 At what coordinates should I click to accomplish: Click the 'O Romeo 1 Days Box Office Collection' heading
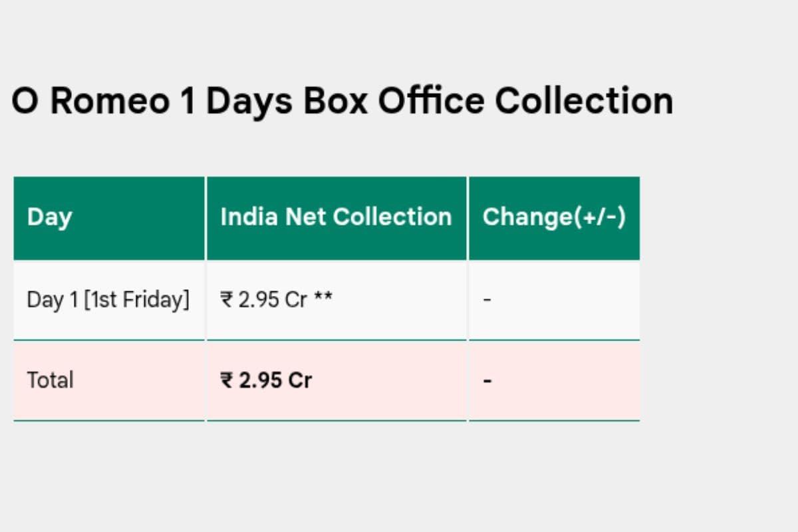pyautogui.click(x=342, y=102)
